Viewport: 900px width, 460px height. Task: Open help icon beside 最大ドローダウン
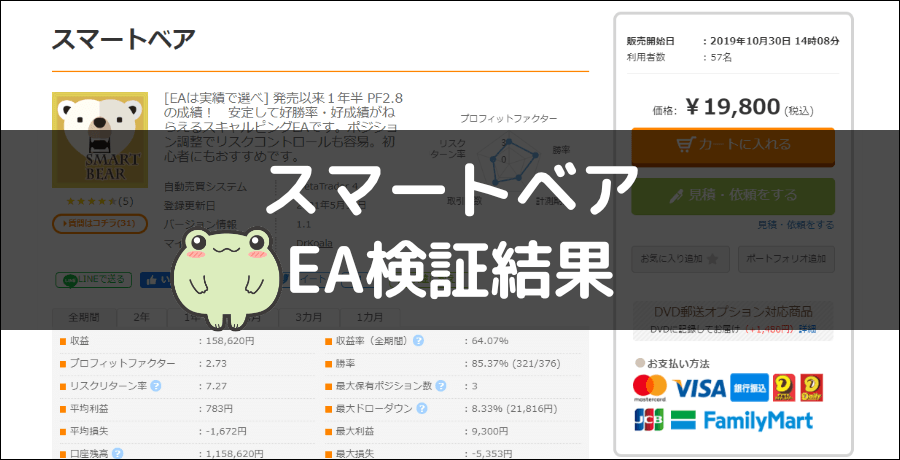click(422, 409)
